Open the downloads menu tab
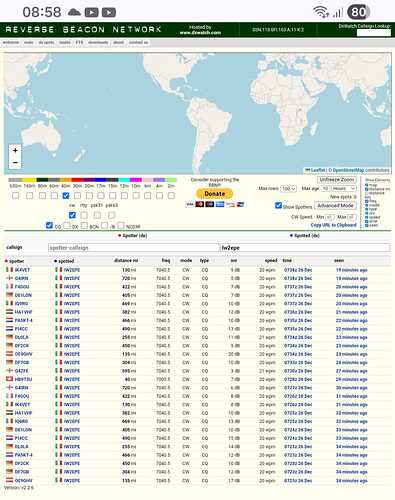395x500 pixels. click(98, 43)
